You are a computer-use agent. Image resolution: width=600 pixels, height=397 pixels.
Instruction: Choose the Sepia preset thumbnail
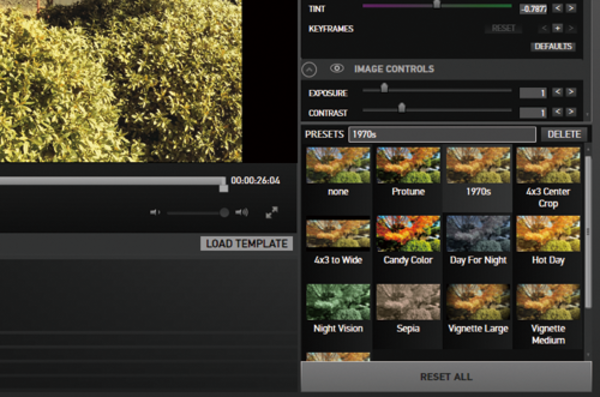(408, 302)
